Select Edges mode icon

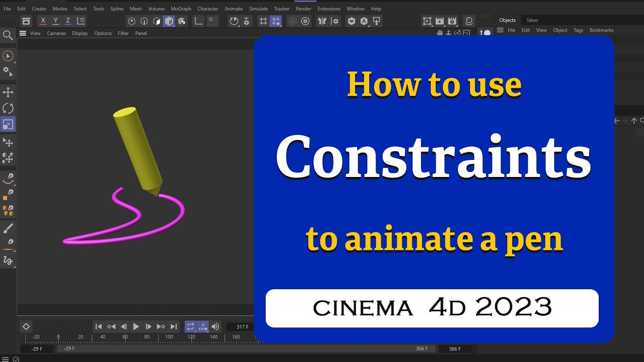[144, 21]
